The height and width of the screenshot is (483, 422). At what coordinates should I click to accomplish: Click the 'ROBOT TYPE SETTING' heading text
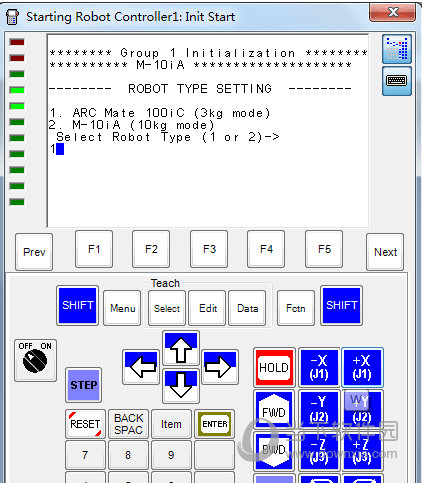pos(200,89)
